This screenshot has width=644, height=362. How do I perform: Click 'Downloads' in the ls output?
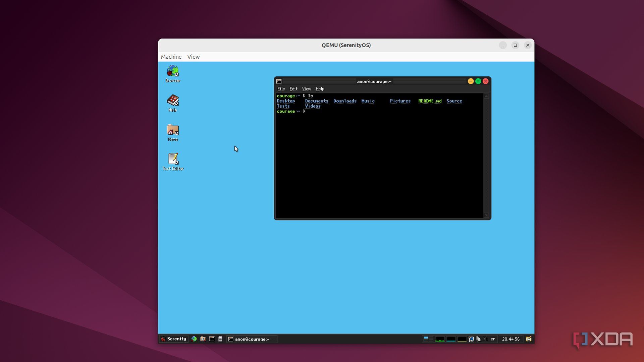point(345,101)
